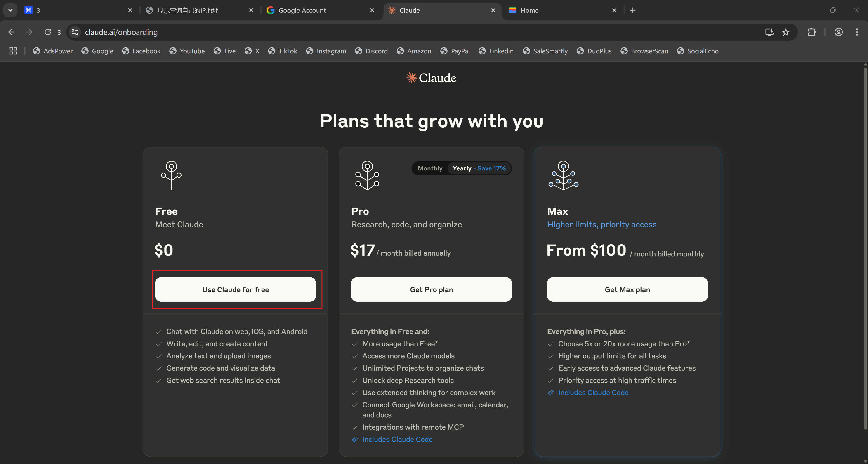Viewport: 868px width, 464px height.
Task: Click the install app icon in address bar
Action: pyautogui.click(x=769, y=32)
